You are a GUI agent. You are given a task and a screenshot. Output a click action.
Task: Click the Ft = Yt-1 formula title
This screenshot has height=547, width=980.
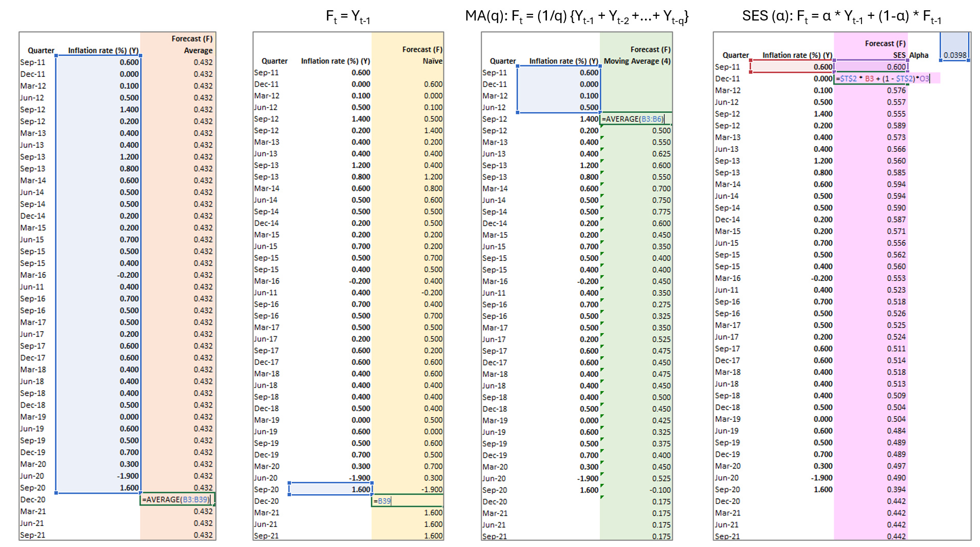348,17
